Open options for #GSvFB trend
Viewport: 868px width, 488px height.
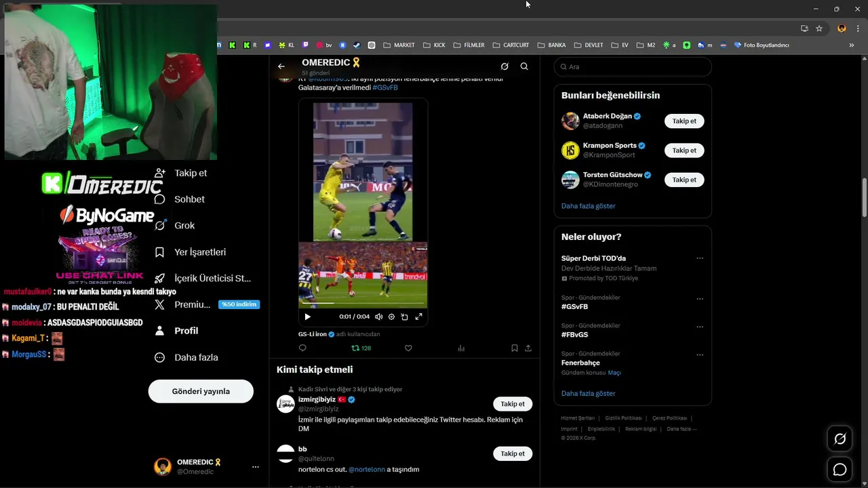pyautogui.click(x=700, y=299)
